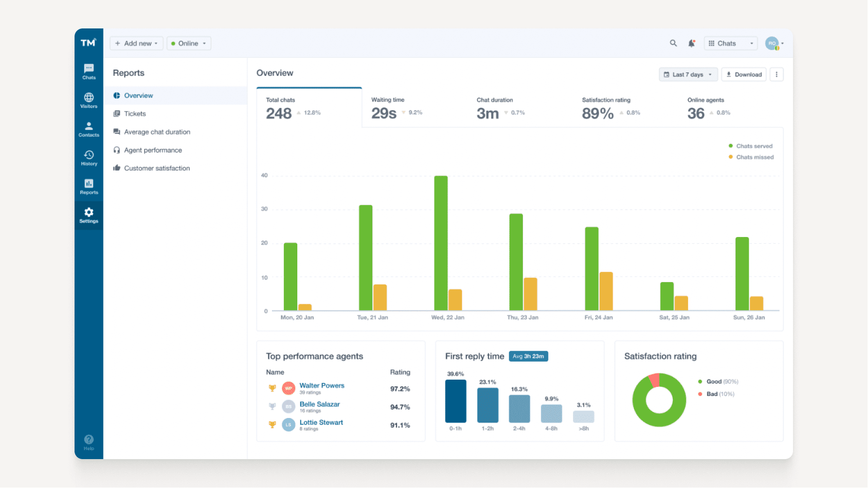Click the search magnifier icon
Viewport: 868px width, 488px height.
[x=673, y=43]
